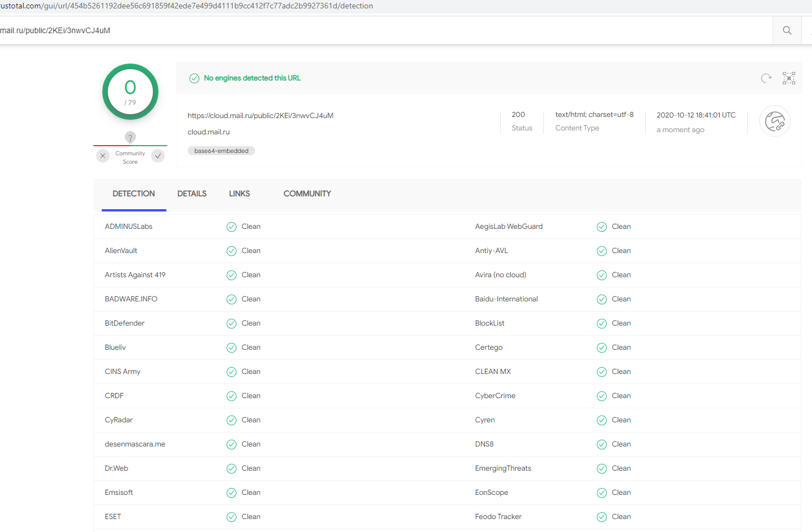Click the 0/79 detection score circle
Viewport: 812px width, 532px height.
click(130, 92)
